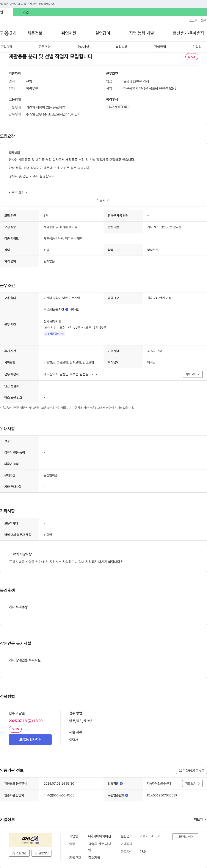Jump to 모집요강 section tab
The height and width of the screenshot is (868, 207).
(6, 47)
